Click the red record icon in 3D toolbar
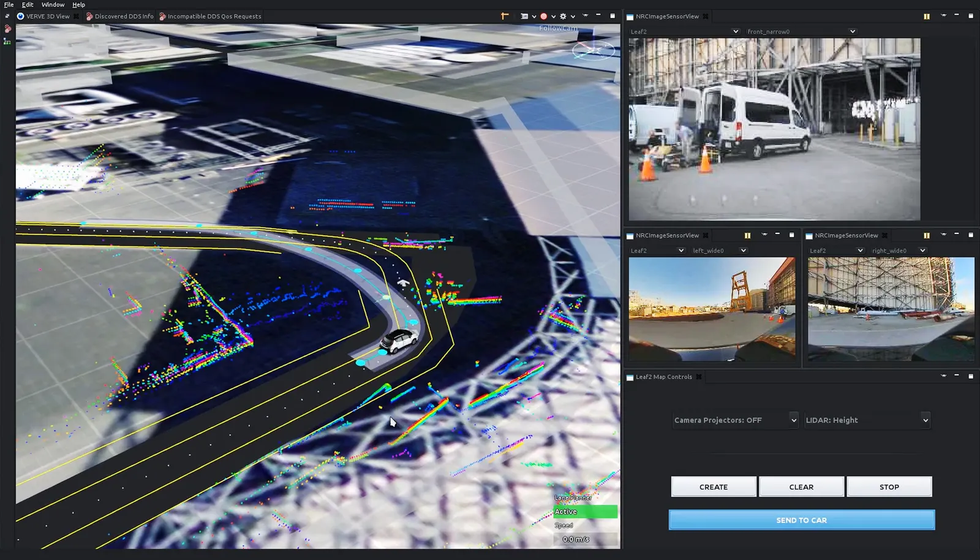 coord(543,17)
